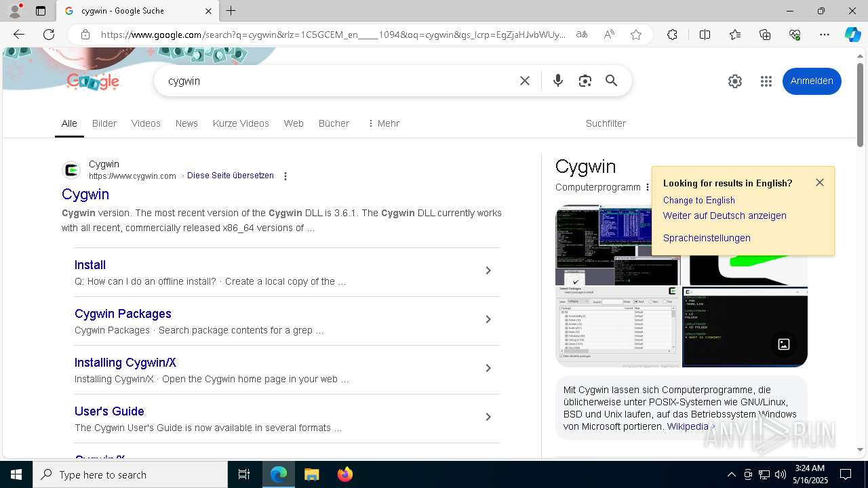Click the Google doodle logo
868x488 pixels.
(93, 81)
